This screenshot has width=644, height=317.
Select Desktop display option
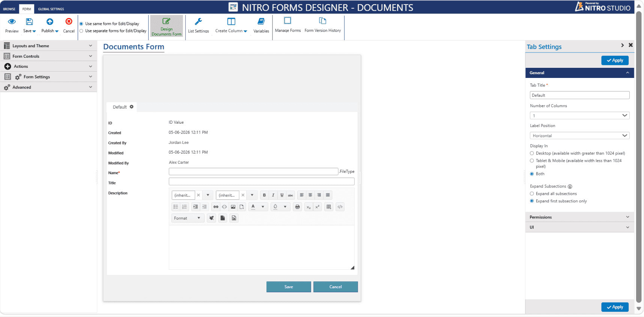(532, 153)
